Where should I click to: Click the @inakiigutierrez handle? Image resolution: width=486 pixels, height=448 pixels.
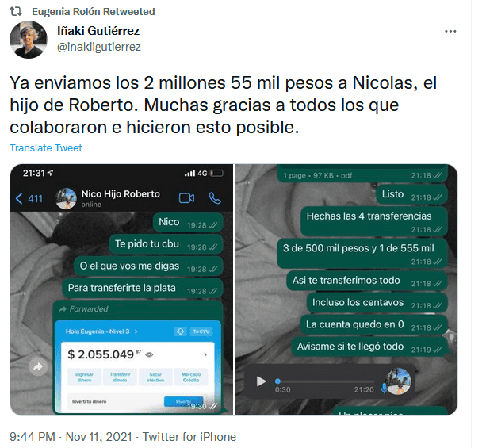coord(99,47)
